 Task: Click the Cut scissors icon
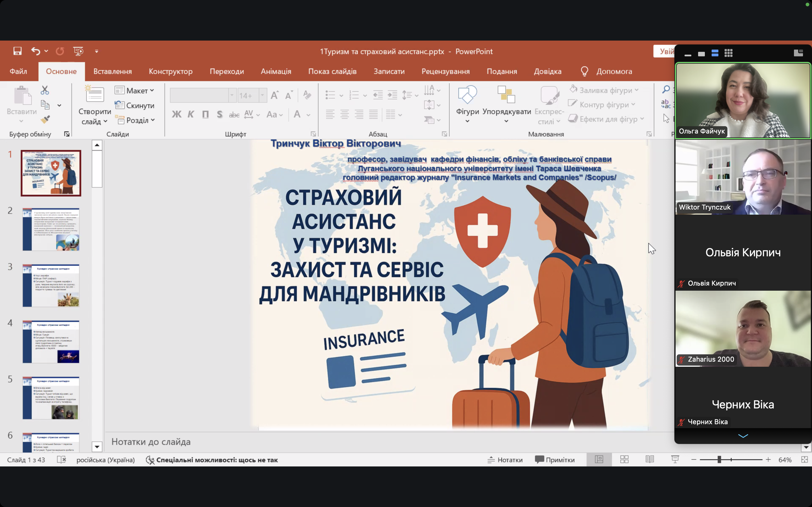[x=45, y=90]
